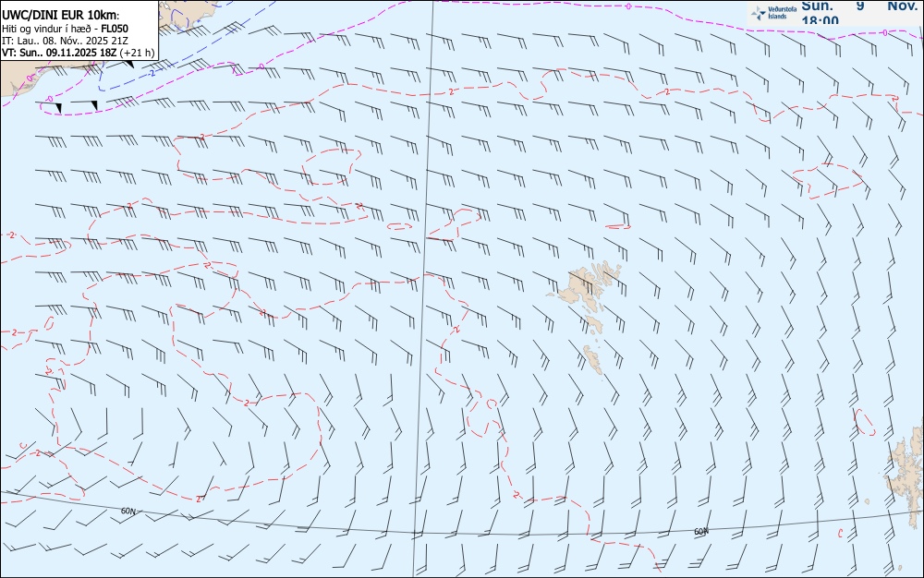The width and height of the screenshot is (924, 578).
Task: Click the Veðurstofa Íslands logo
Action: [x=774, y=12]
